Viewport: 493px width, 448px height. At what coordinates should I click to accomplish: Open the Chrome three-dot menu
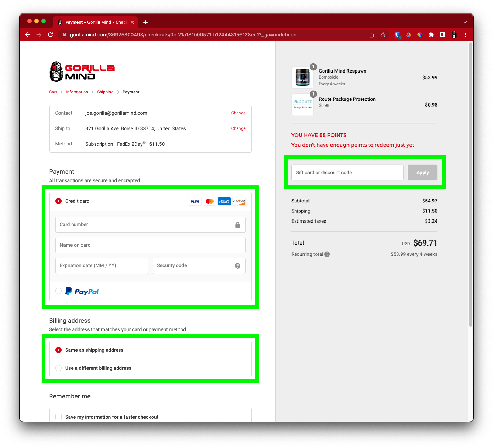tap(465, 35)
